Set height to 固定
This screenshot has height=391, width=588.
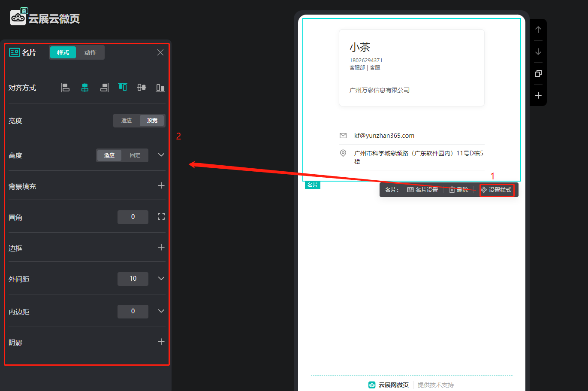tap(135, 155)
